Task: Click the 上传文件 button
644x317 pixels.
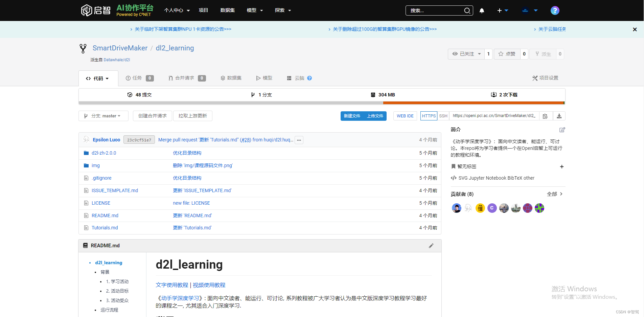Action: tap(375, 116)
